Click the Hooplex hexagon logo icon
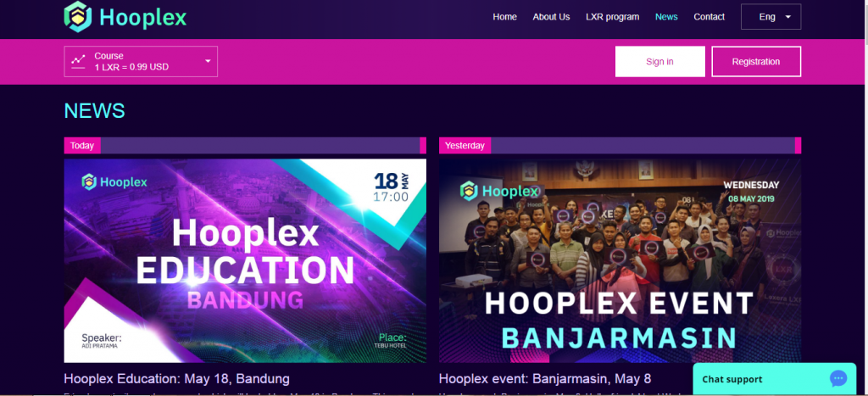This screenshot has width=868, height=396. (78, 17)
